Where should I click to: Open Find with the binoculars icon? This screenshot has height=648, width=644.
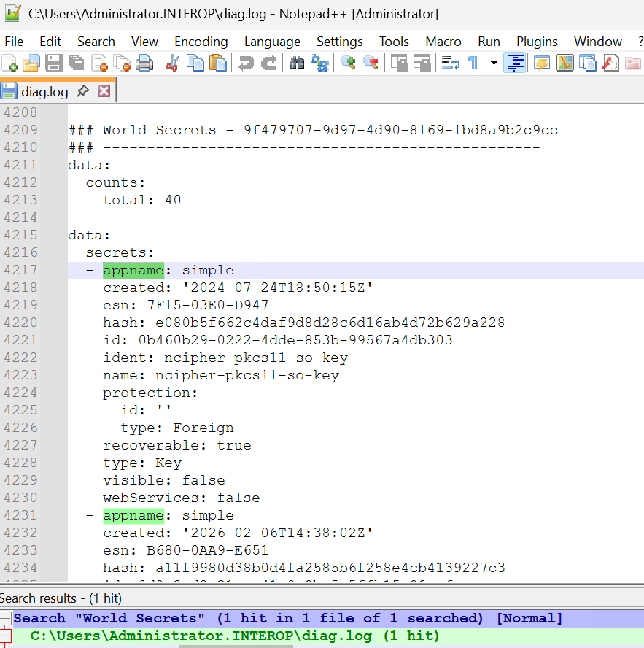297,63
